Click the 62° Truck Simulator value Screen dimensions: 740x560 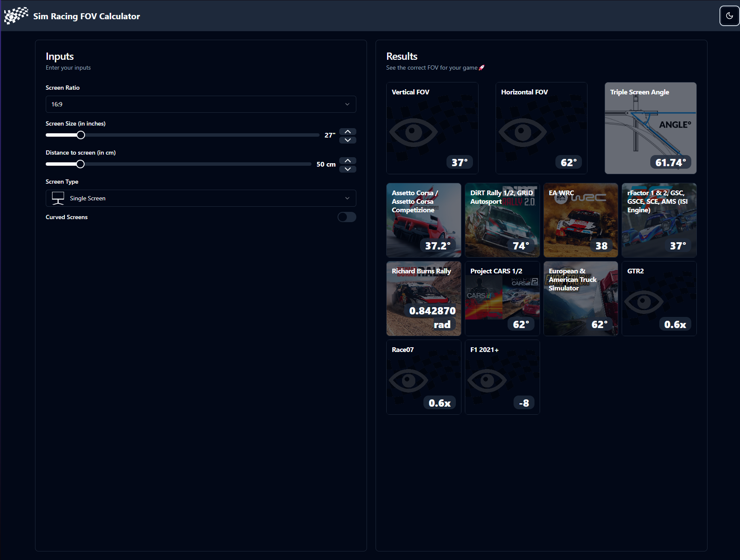click(x=599, y=324)
